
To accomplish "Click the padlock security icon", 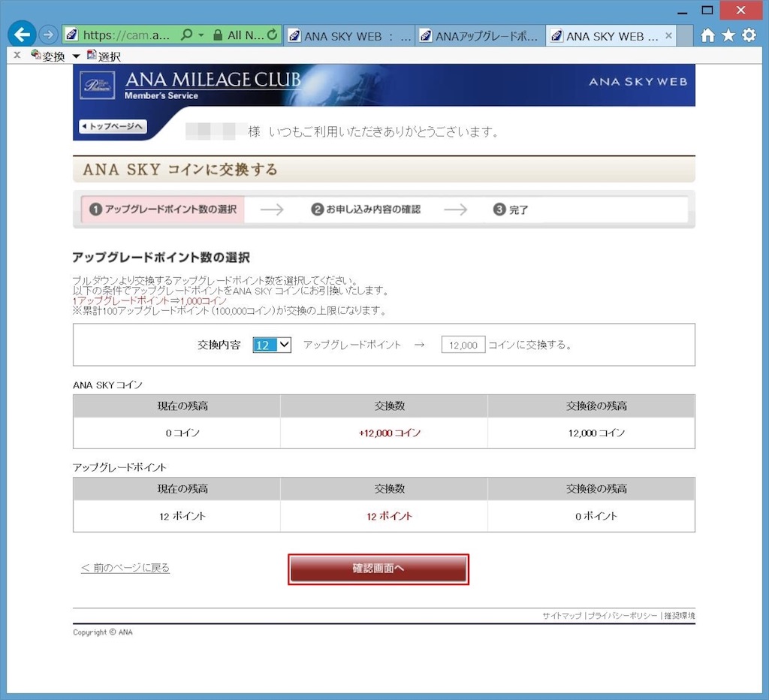I will point(218,35).
